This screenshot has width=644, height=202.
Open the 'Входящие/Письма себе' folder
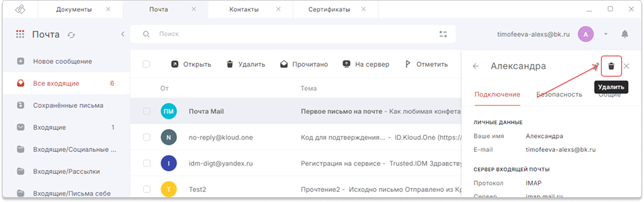(x=66, y=193)
